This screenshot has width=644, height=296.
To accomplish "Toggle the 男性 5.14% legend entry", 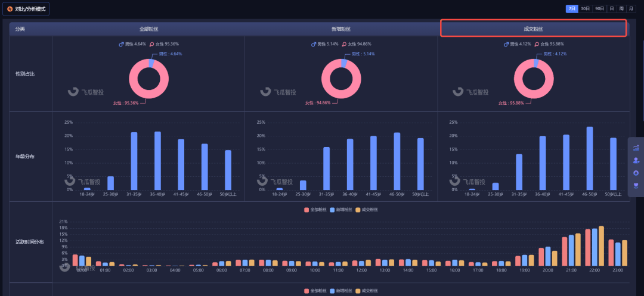I will coord(325,44).
